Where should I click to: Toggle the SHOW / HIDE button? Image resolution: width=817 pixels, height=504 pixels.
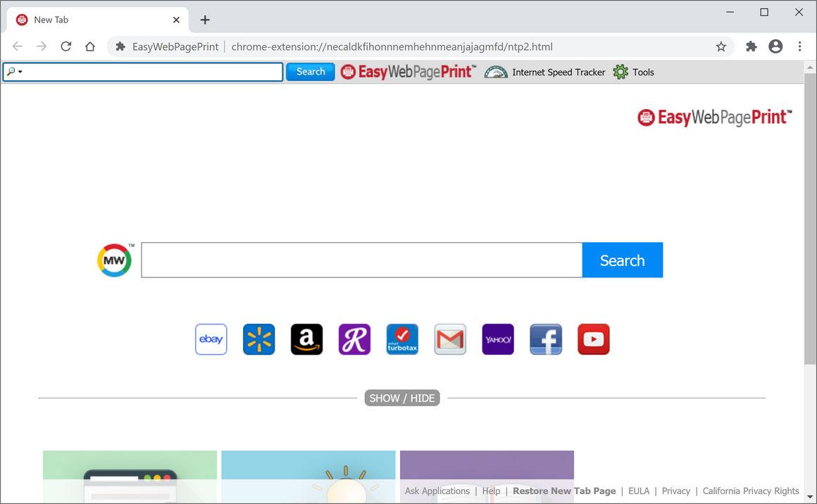401,398
